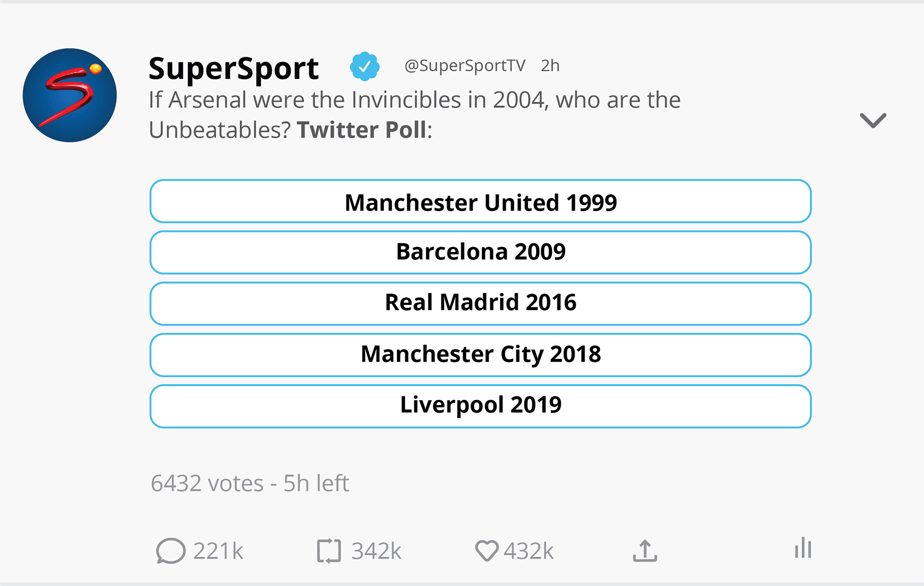Image resolution: width=924 pixels, height=586 pixels.
Task: Vote for Real Madrid 2016
Action: 480,304
